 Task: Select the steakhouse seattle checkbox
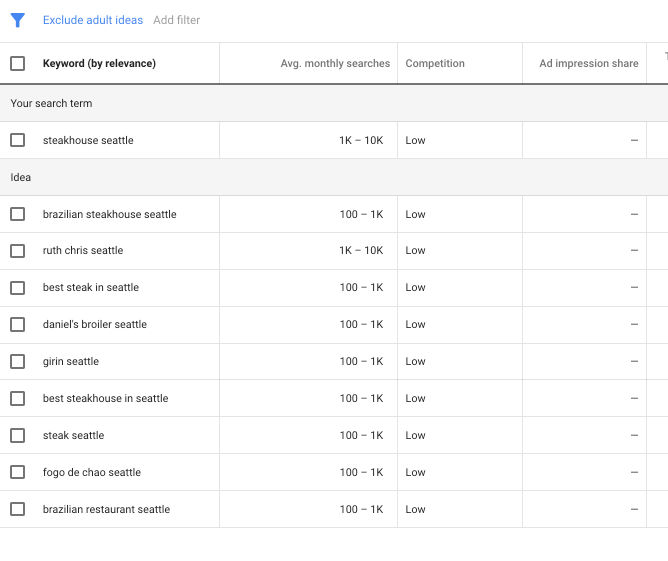tap(17, 140)
